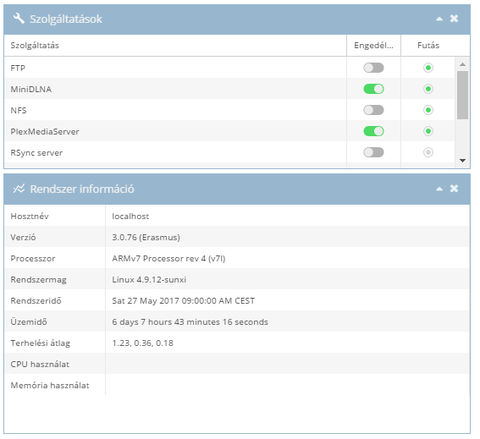This screenshot has width=480, height=439.
Task: Click the services list scrollbar thumb
Action: [462, 95]
